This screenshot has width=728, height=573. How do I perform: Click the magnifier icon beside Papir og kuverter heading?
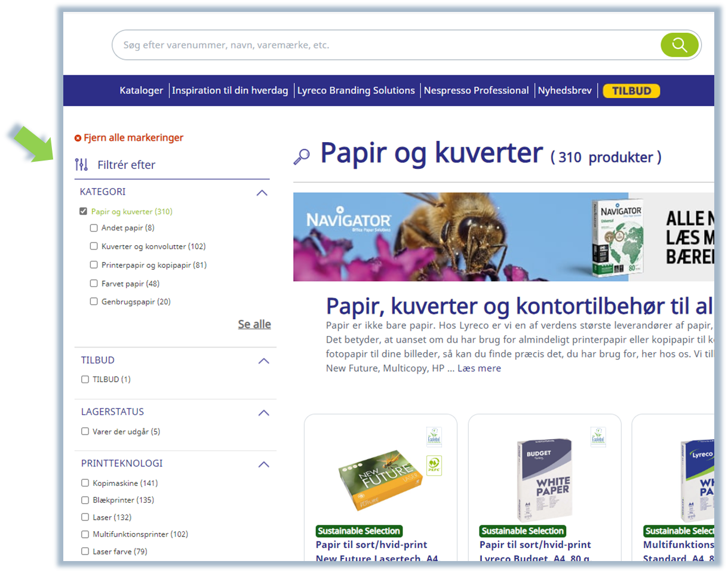pos(302,156)
